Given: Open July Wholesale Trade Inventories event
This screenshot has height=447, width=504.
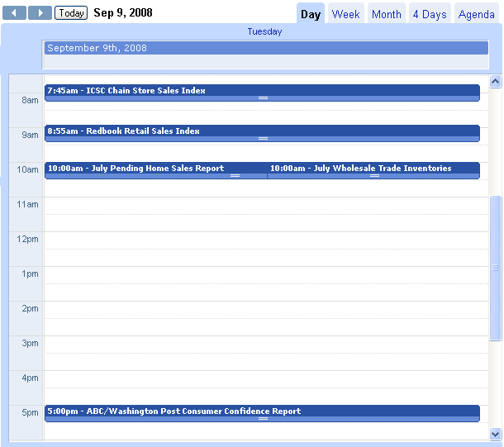Looking at the screenshot, I should point(373,170).
